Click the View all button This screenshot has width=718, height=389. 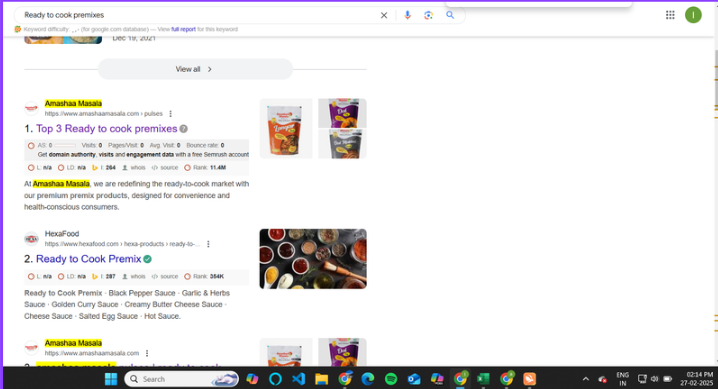pos(195,69)
